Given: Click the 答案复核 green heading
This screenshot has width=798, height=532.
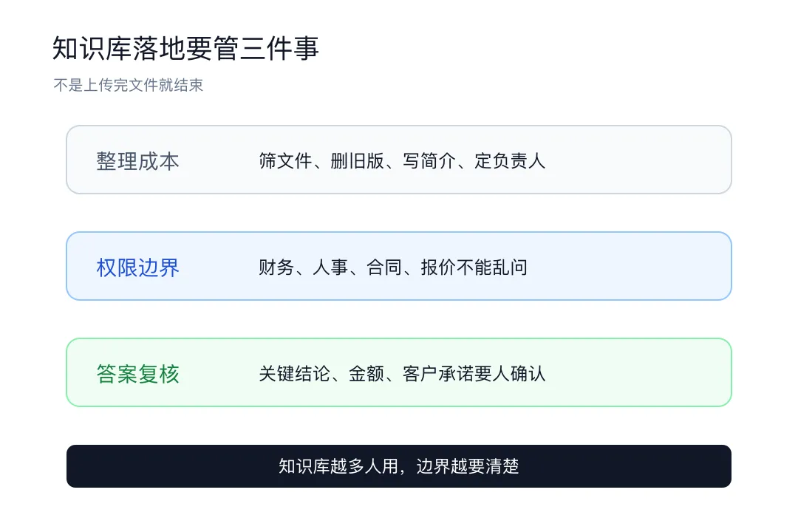Looking at the screenshot, I should (138, 374).
